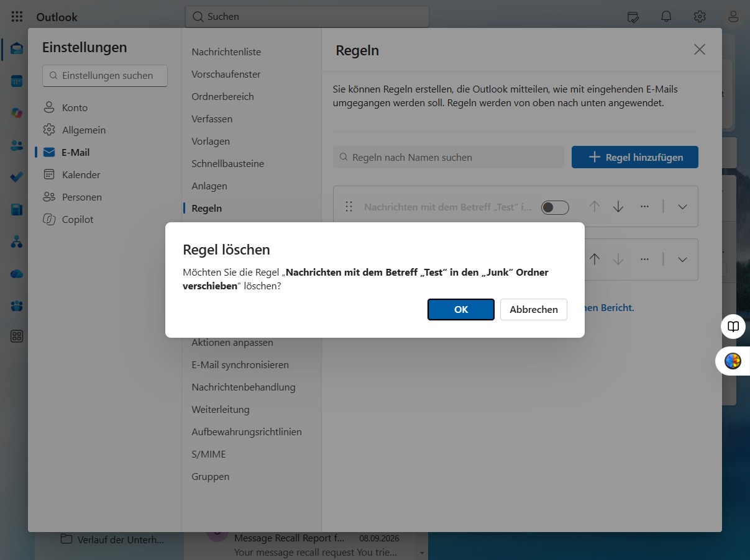Move first rule up arrow
Viewport: 750px width, 560px height.
[x=595, y=207]
